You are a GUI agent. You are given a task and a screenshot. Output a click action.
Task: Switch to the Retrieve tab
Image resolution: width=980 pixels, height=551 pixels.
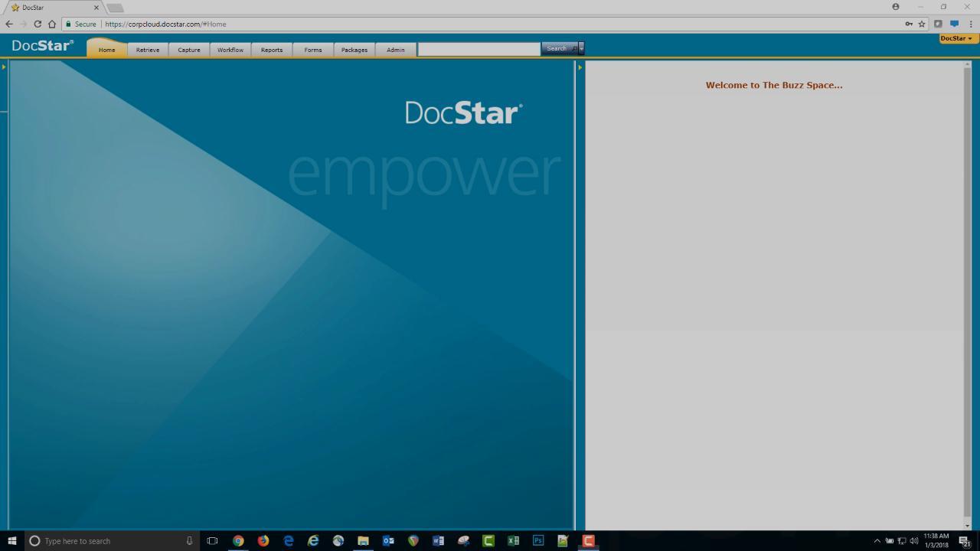[x=148, y=50]
